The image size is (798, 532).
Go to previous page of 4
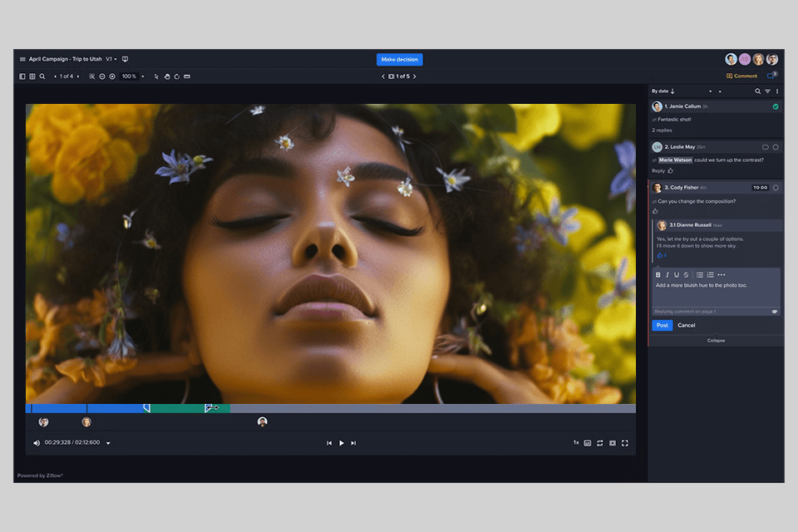point(55,76)
